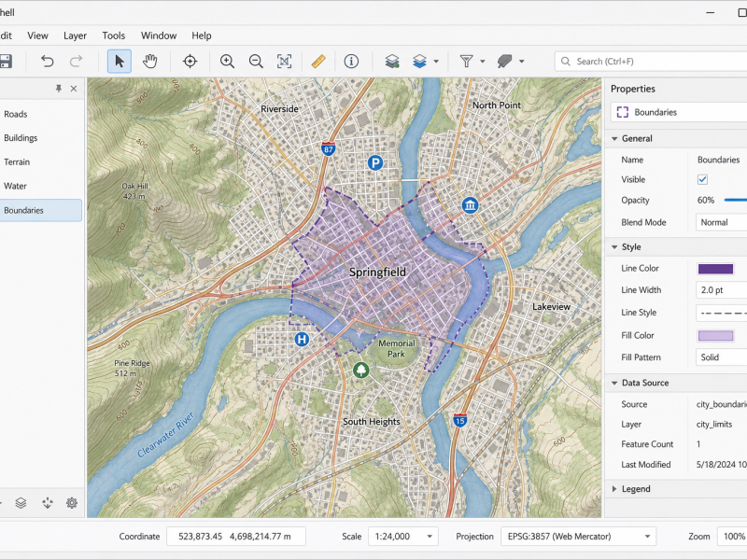This screenshot has height=560, width=747.
Task: Open the View menu
Action: [37, 35]
